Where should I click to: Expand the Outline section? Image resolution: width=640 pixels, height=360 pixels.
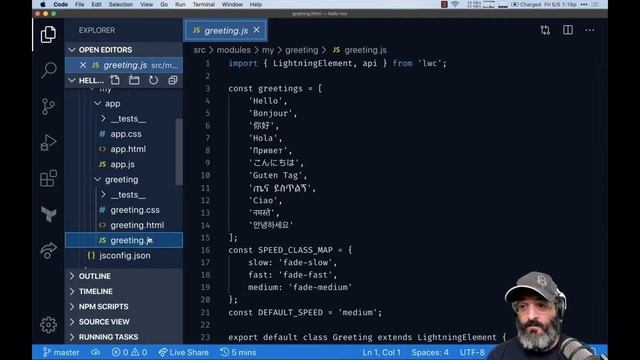coord(124,276)
